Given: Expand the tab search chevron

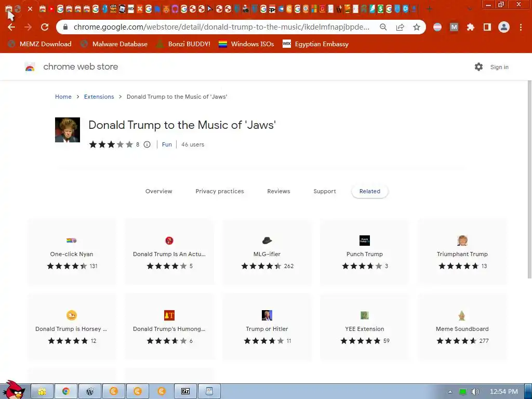Looking at the screenshot, I should [470, 9].
